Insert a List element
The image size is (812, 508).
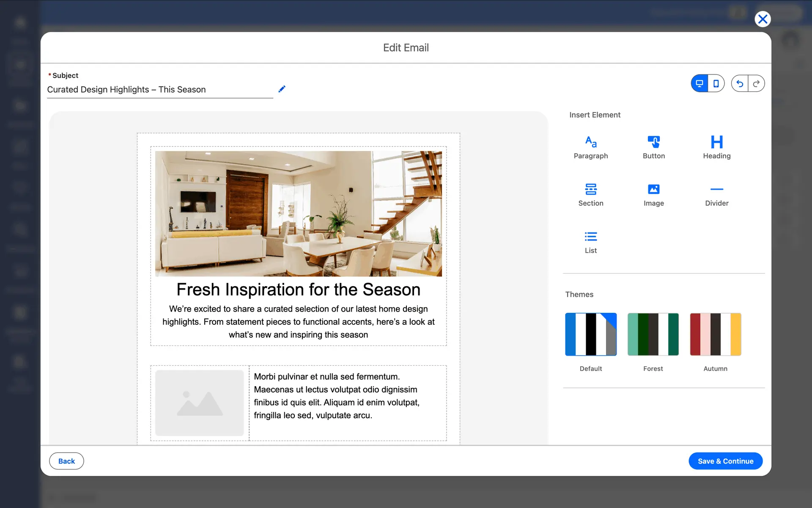click(590, 242)
